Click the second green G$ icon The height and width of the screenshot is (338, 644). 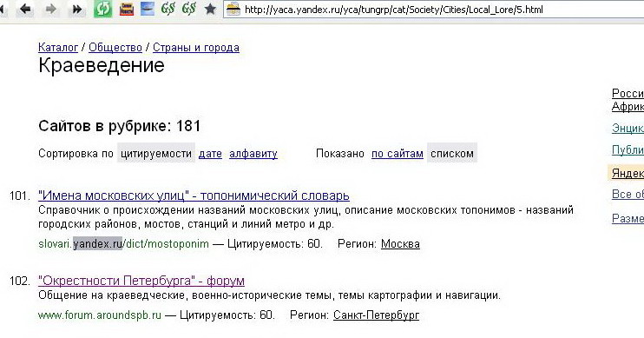pos(189,9)
